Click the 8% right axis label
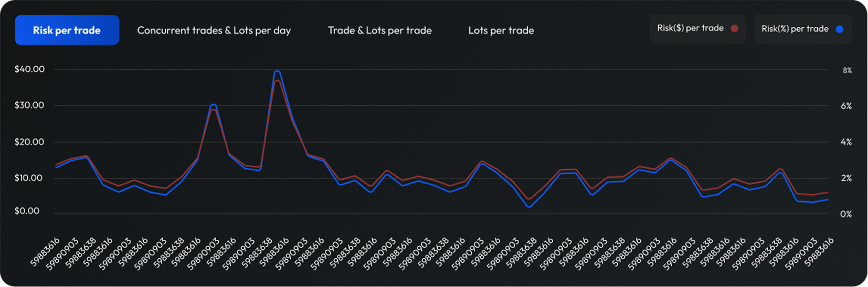 pos(847,70)
